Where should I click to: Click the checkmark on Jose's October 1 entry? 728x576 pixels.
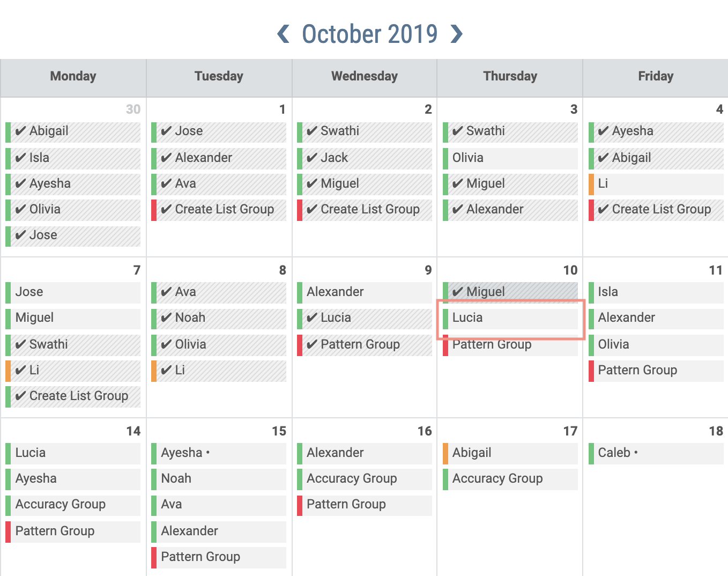click(166, 131)
